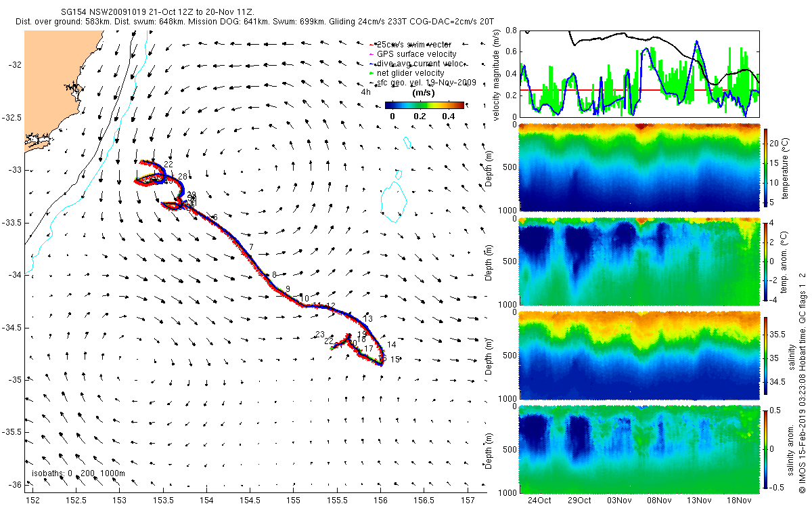Click track marker labeled 9
The height and width of the screenshot is (508, 812).
tap(288, 289)
